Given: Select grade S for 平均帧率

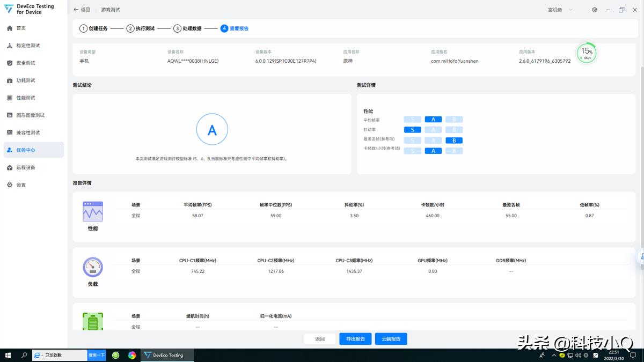Looking at the screenshot, I should point(412,119).
